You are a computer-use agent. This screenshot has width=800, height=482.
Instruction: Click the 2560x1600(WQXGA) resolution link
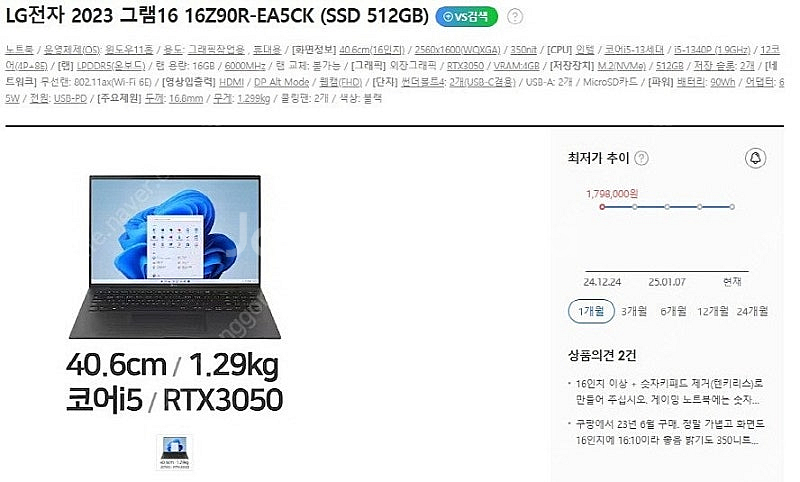pyautogui.click(x=457, y=49)
